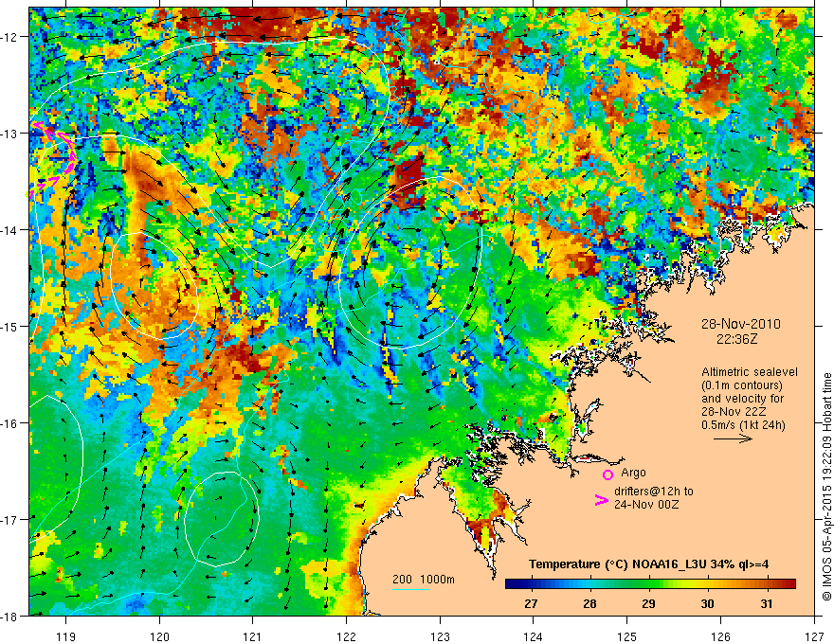Click the cyan bathymetry legend line
This screenshot has height=644, width=834.
pyautogui.click(x=411, y=589)
